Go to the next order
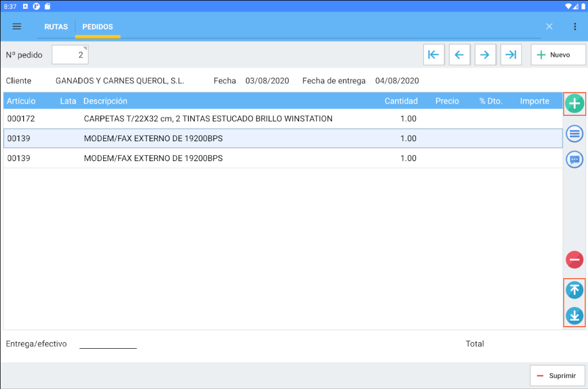This screenshot has height=389, width=588. click(485, 55)
